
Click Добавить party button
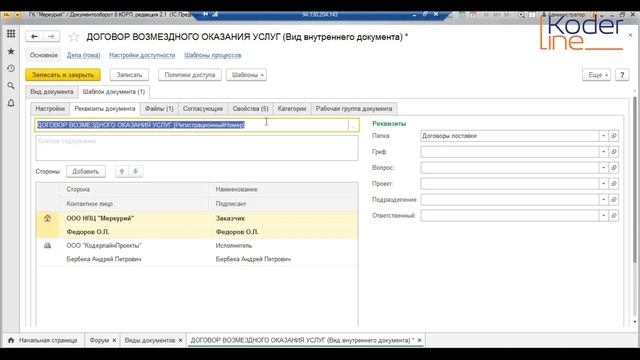tap(86, 171)
